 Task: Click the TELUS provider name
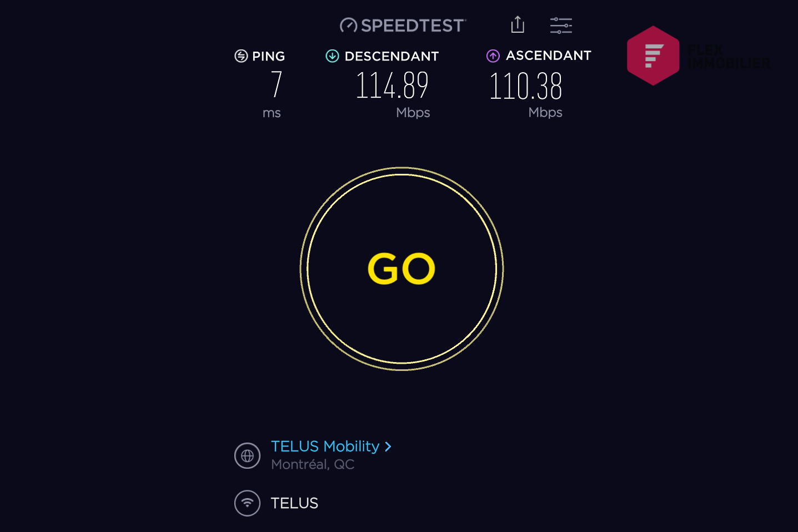pyautogui.click(x=294, y=503)
